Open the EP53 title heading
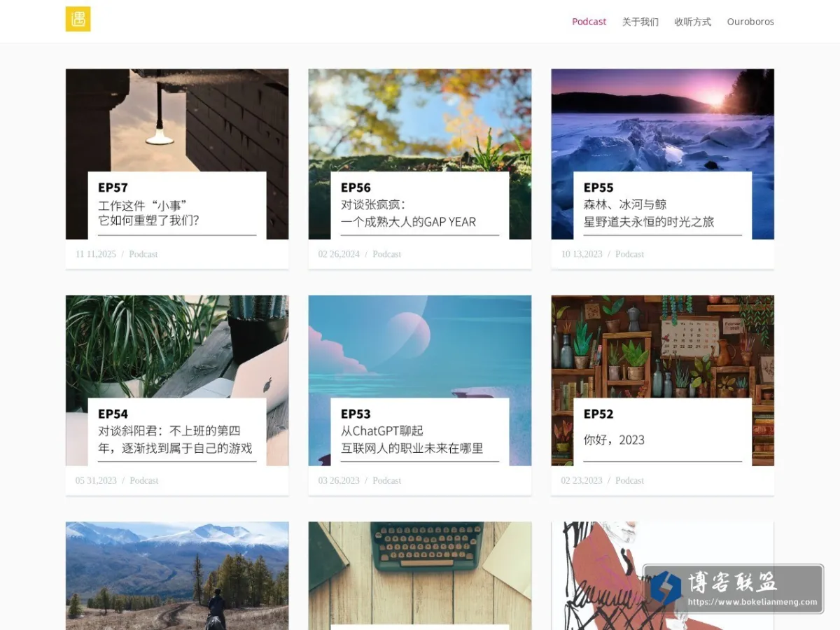840x630 pixels. click(356, 414)
